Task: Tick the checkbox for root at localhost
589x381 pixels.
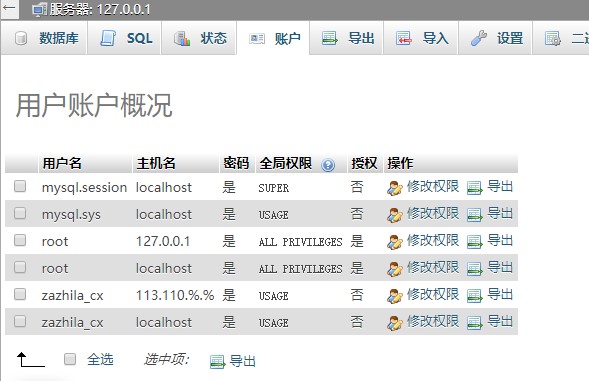Action: click(20, 267)
